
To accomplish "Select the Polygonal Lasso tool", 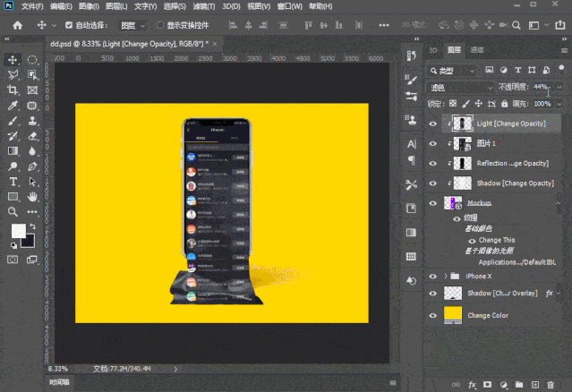I will [13, 75].
